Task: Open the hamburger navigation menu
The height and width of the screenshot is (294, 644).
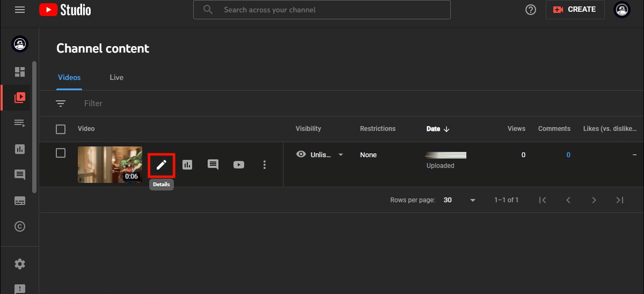Action: point(20,10)
